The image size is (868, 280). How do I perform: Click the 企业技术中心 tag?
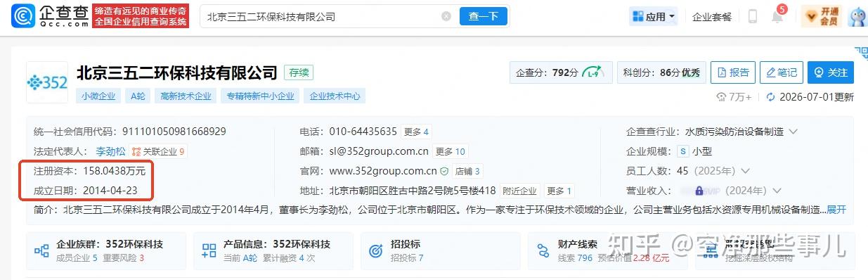335,96
